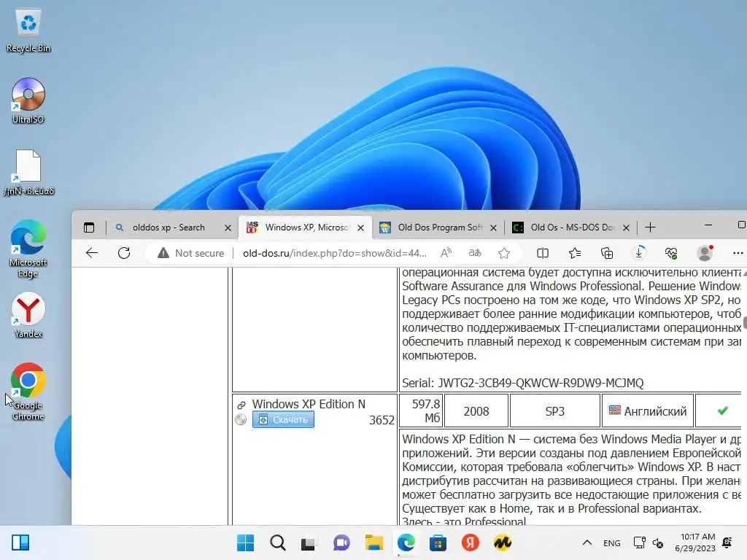
Task: Click the page vertical scrollbar thumb
Action: coord(745,323)
